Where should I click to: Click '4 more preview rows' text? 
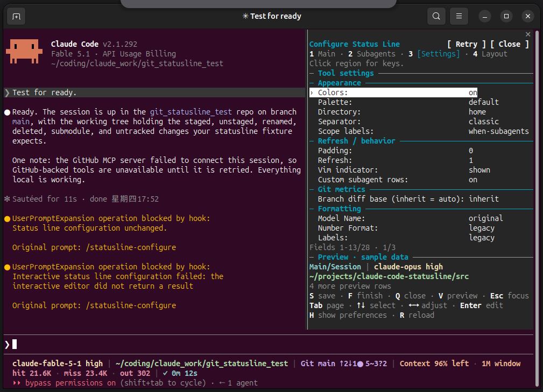(350, 286)
